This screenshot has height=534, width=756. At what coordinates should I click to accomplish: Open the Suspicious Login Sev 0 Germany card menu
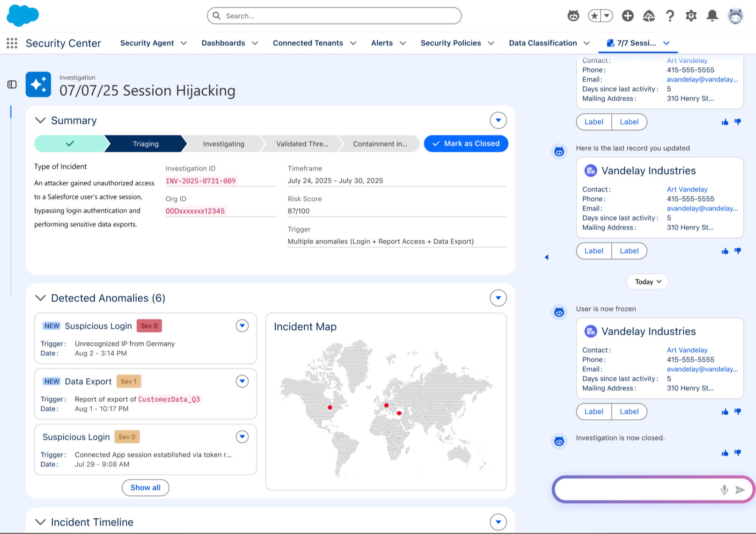242,326
